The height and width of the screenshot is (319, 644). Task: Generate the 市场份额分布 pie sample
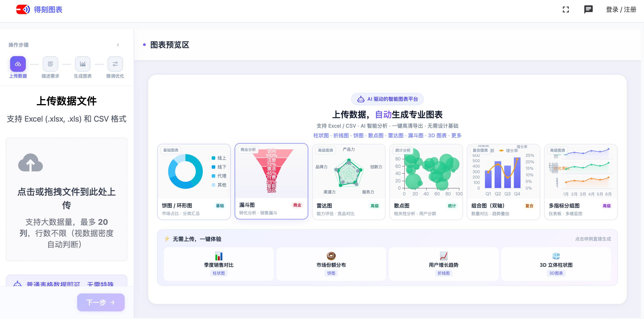click(331, 264)
